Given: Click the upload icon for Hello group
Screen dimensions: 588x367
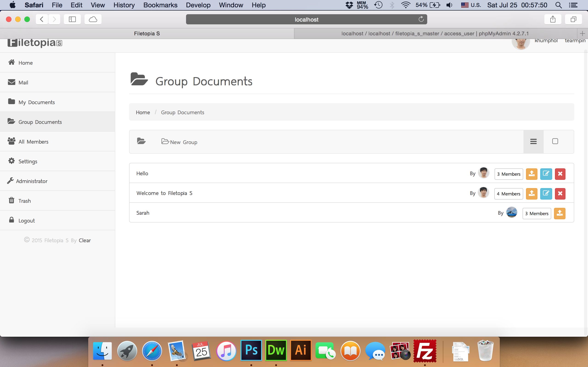Looking at the screenshot, I should click(531, 174).
